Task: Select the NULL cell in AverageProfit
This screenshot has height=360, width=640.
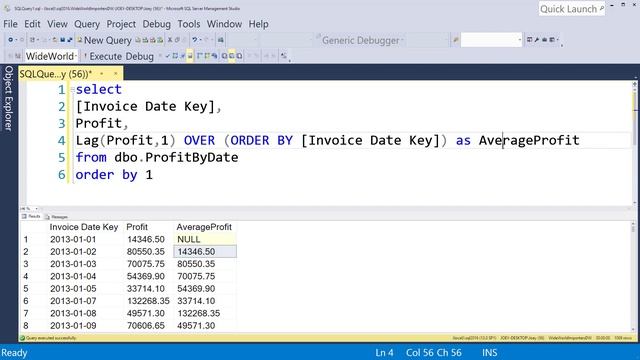Action: 205,239
